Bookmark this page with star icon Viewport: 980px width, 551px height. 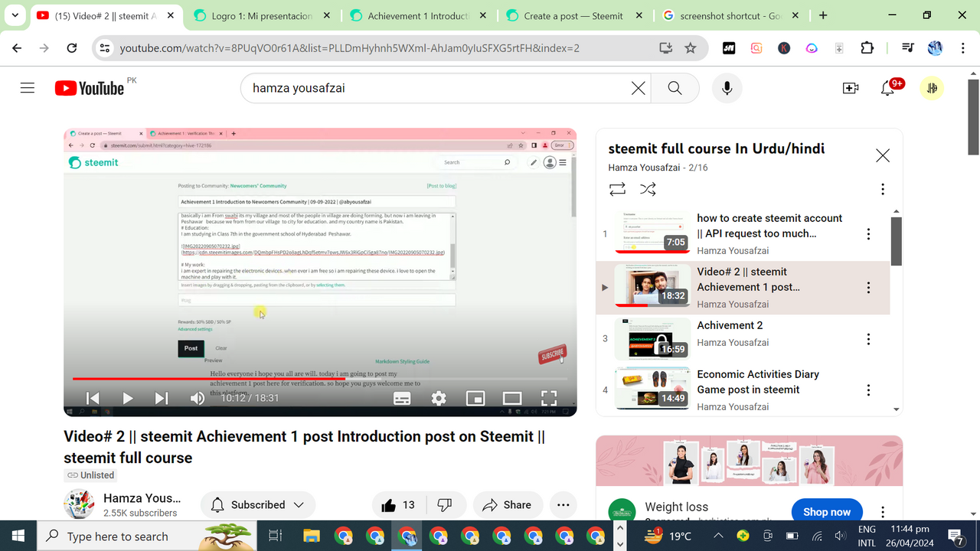click(691, 48)
